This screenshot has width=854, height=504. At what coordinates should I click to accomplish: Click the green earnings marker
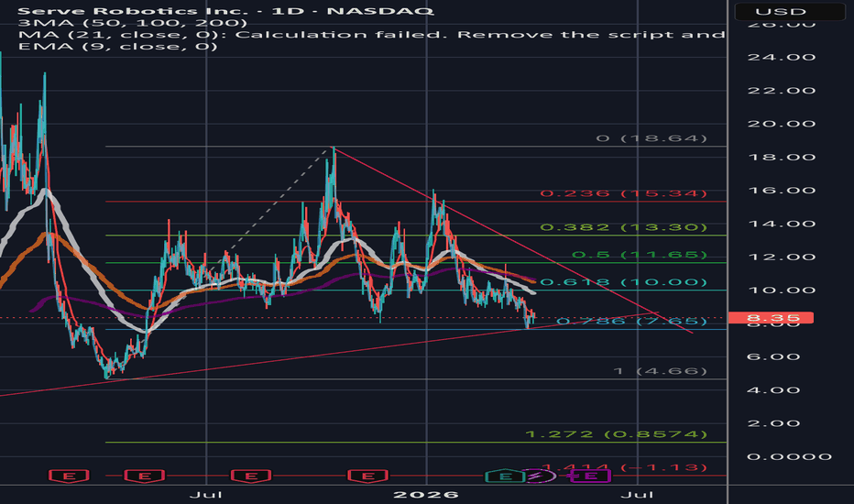point(505,477)
